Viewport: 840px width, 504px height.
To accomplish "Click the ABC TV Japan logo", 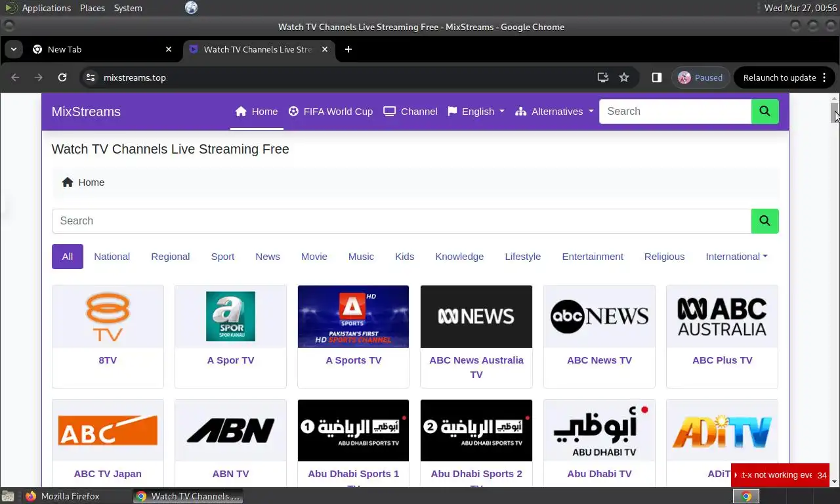I will (108, 430).
